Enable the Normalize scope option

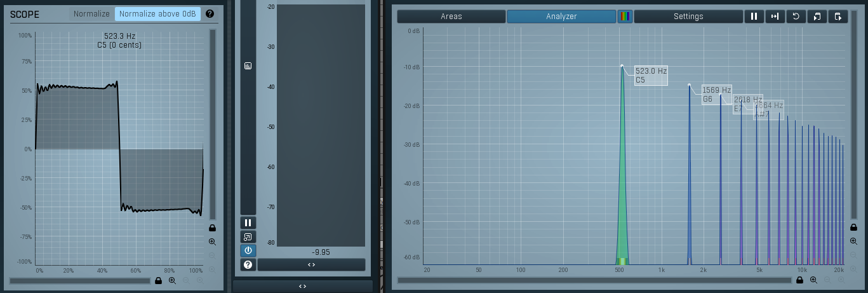(91, 14)
